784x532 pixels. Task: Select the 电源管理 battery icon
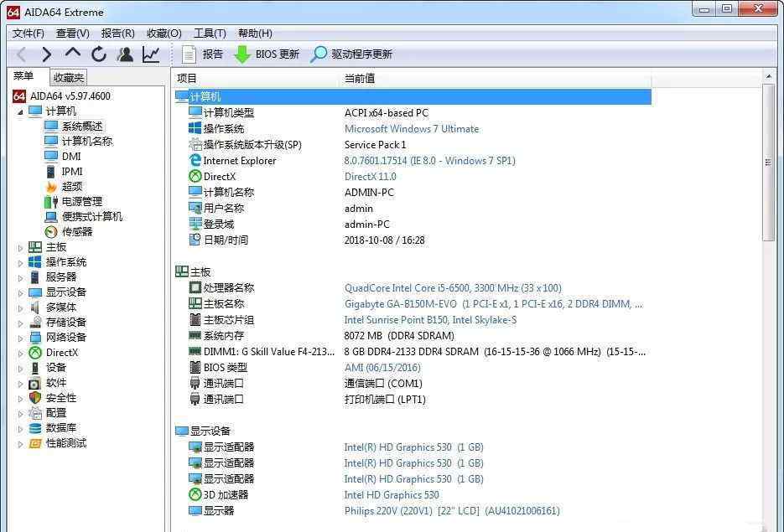tap(51, 201)
